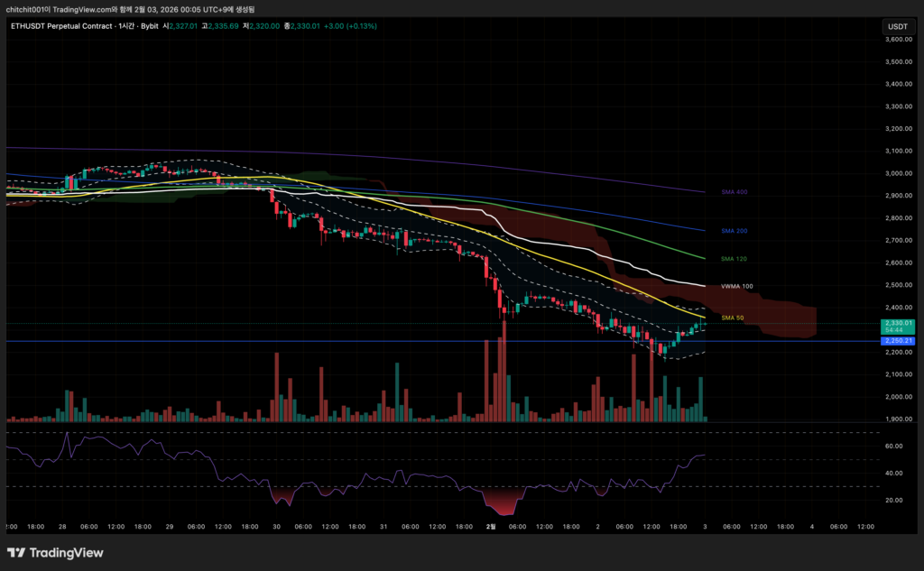Click the +3.00 (+0.13%) price change text
This screenshot has height=571, width=924.
[346, 26]
